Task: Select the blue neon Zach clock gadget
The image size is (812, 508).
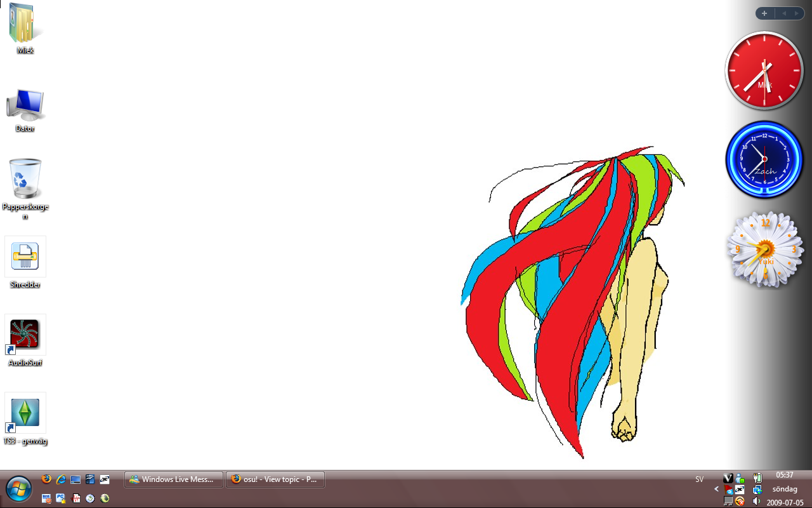Action: tap(764, 159)
